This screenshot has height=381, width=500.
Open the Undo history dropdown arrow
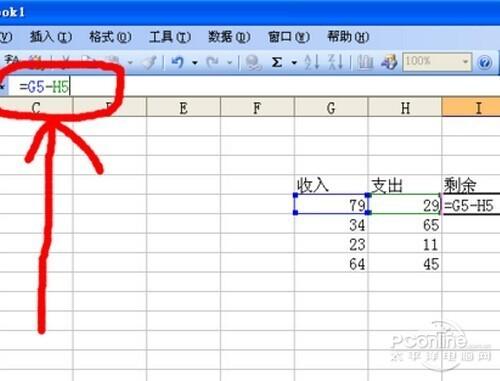point(195,63)
